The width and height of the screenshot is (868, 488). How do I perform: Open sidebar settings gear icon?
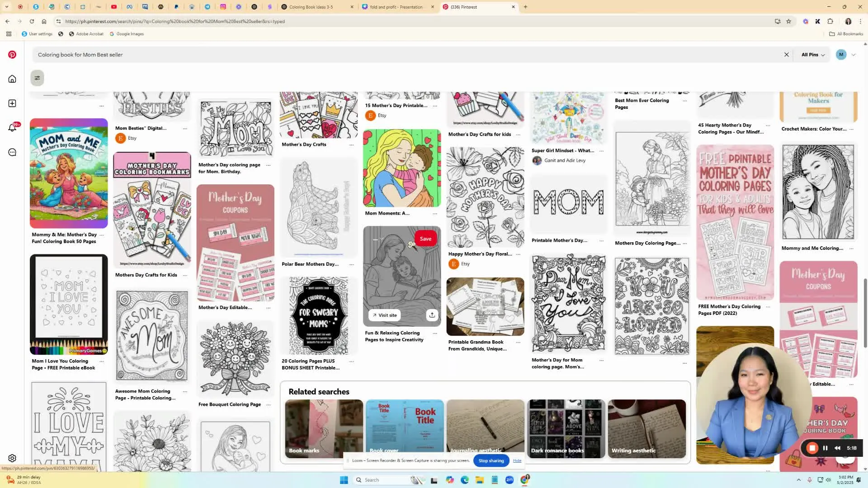point(12,458)
